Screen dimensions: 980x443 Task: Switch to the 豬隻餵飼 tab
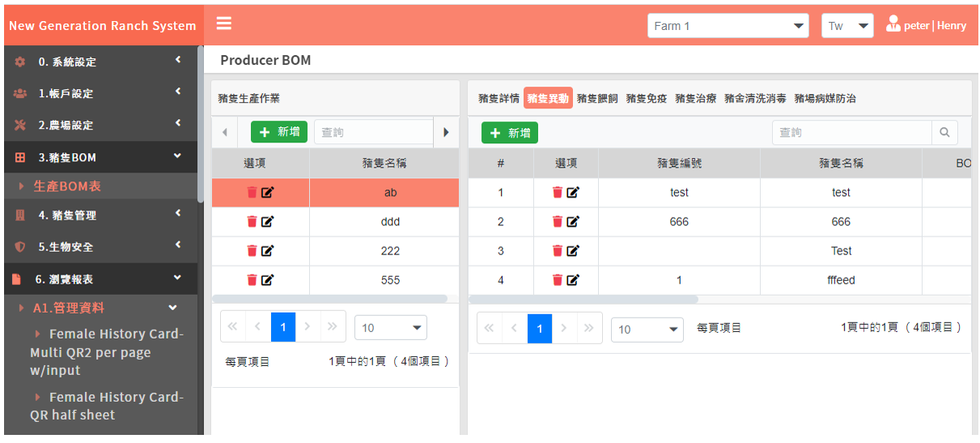[x=597, y=98]
